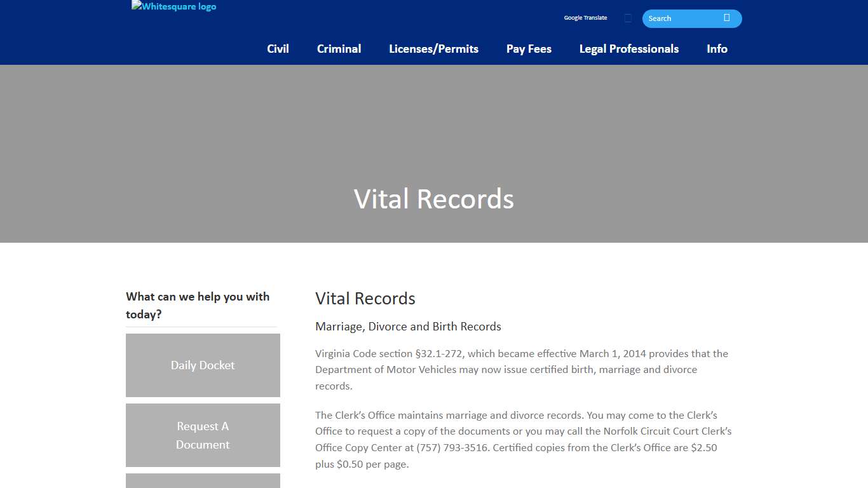Viewport: 868px width, 488px height.
Task: Open the Civil menu
Action: click(x=278, y=49)
